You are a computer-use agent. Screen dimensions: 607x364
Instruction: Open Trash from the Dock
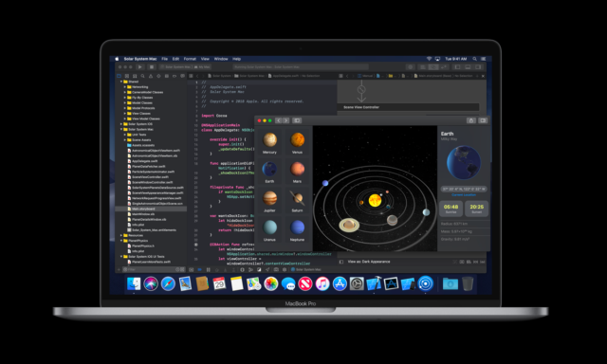point(468,284)
